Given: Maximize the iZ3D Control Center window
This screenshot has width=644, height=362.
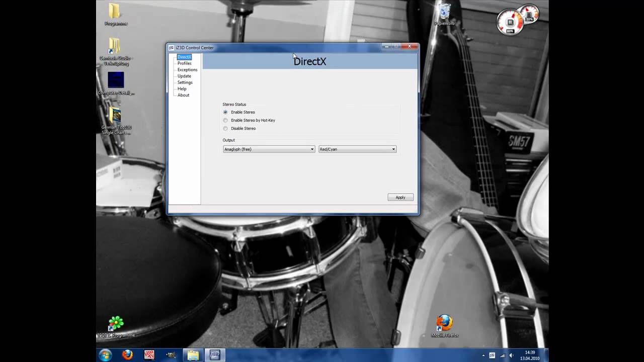Looking at the screenshot, I should (x=396, y=46).
